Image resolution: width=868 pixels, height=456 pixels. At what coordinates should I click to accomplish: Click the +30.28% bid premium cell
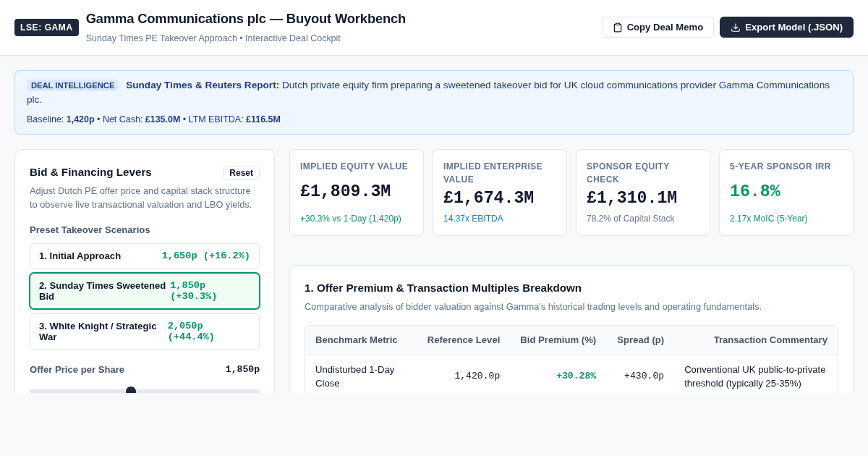[576, 376]
